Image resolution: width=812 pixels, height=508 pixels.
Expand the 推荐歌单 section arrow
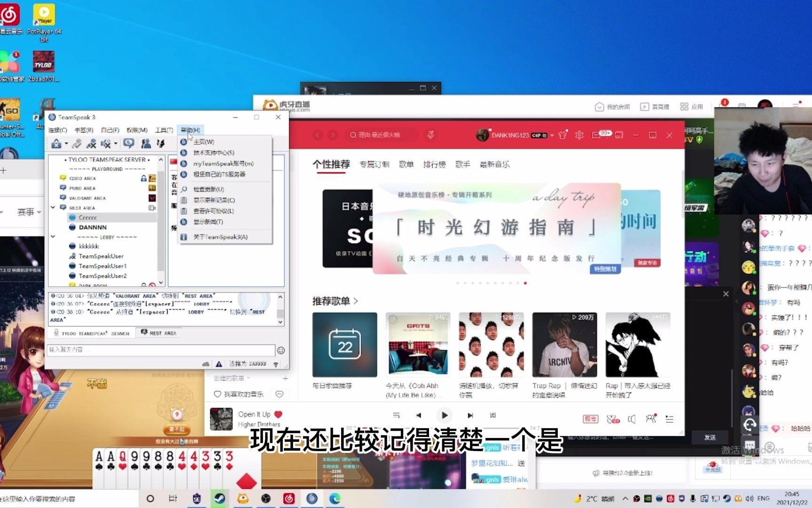356,301
